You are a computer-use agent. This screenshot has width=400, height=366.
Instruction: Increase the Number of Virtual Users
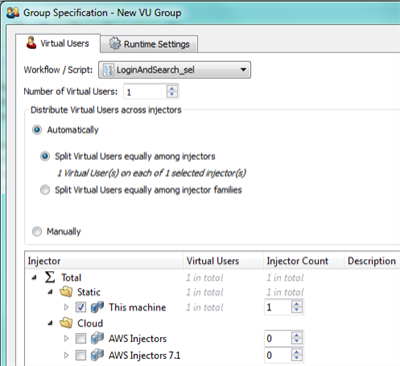click(x=172, y=88)
